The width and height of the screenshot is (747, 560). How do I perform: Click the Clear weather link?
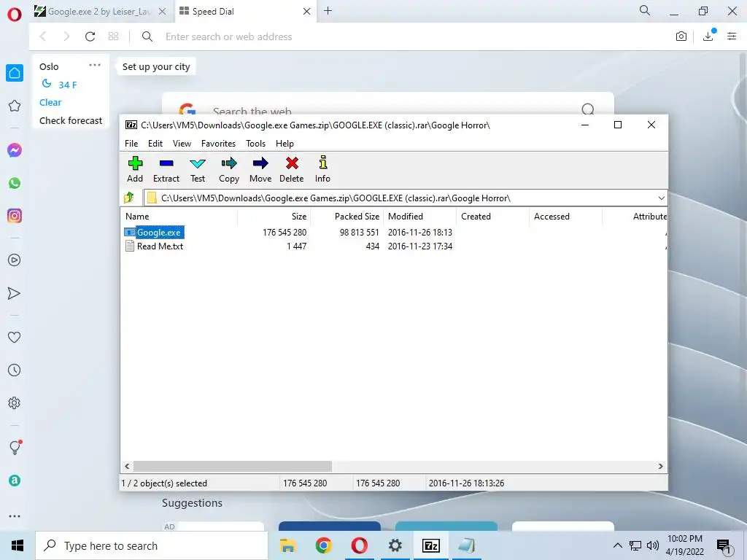coord(50,102)
